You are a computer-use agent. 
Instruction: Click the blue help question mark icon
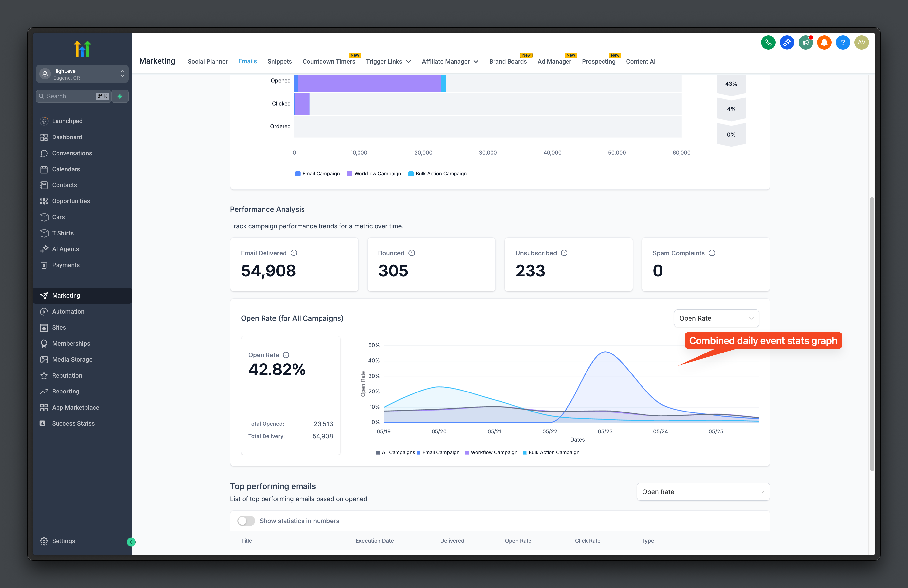point(843,43)
